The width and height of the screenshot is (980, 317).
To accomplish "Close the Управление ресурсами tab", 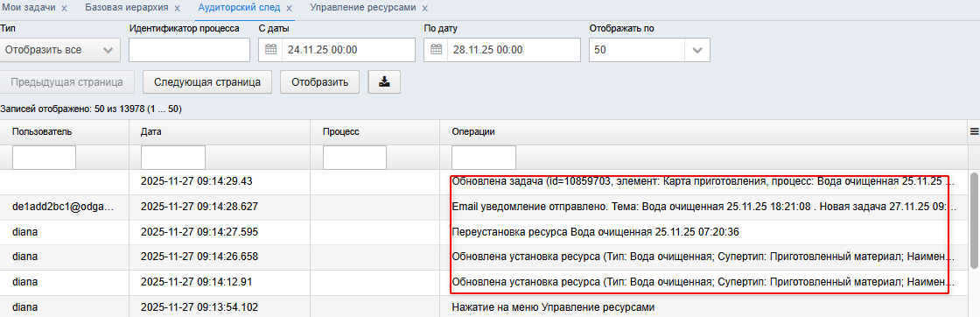I will pos(425,9).
